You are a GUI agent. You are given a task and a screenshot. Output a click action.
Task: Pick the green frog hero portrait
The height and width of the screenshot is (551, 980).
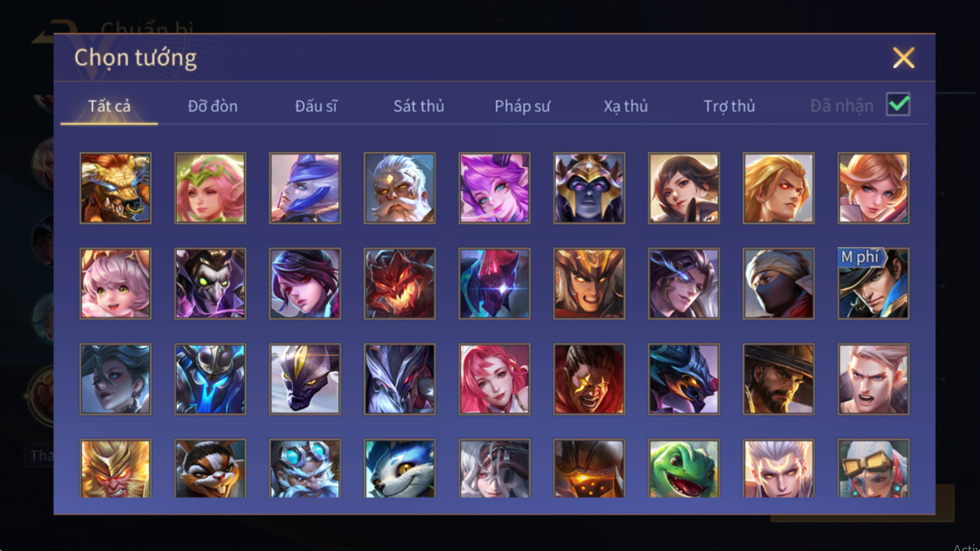684,469
